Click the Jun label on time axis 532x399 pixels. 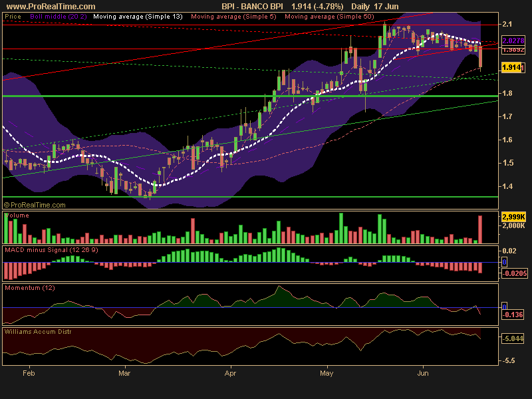point(423,373)
